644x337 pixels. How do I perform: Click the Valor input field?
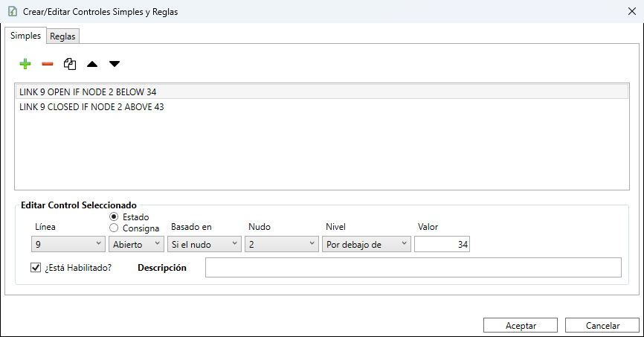[x=442, y=244]
